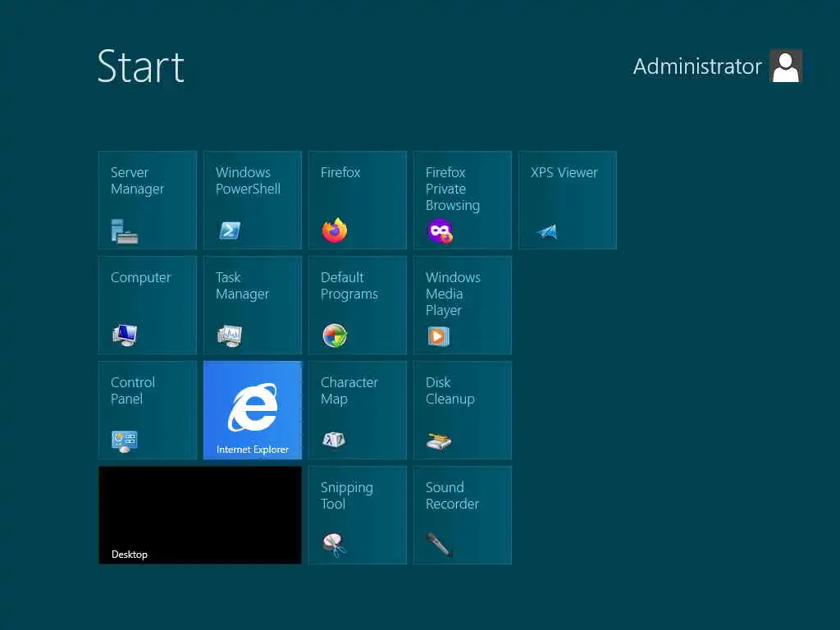Viewport: 840px width, 630px height.
Task: Open the Desktop tile
Action: point(200,515)
